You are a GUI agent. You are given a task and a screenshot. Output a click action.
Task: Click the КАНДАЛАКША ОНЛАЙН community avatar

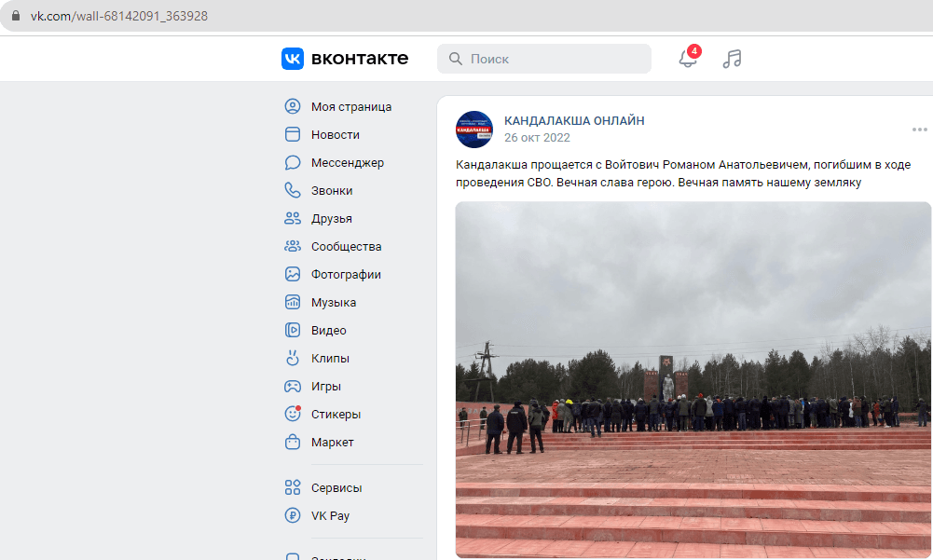click(474, 130)
